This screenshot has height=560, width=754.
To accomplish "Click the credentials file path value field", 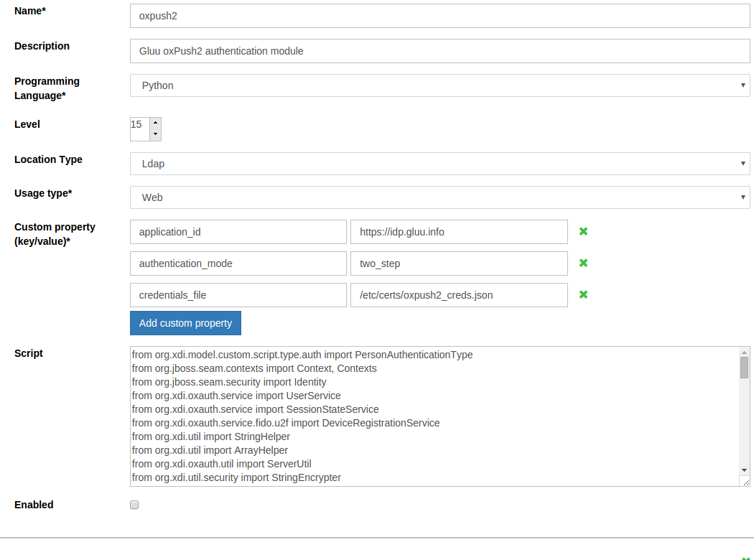I will pos(459,295).
